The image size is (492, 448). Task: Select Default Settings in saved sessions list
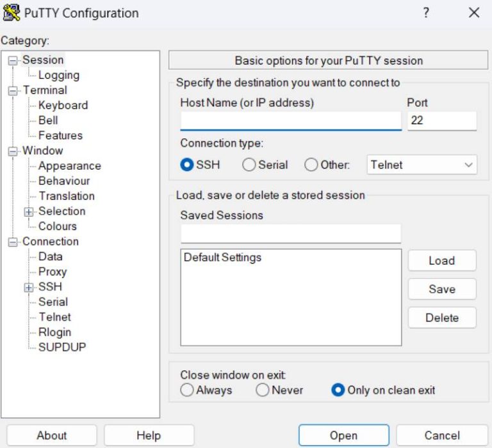[x=222, y=258]
